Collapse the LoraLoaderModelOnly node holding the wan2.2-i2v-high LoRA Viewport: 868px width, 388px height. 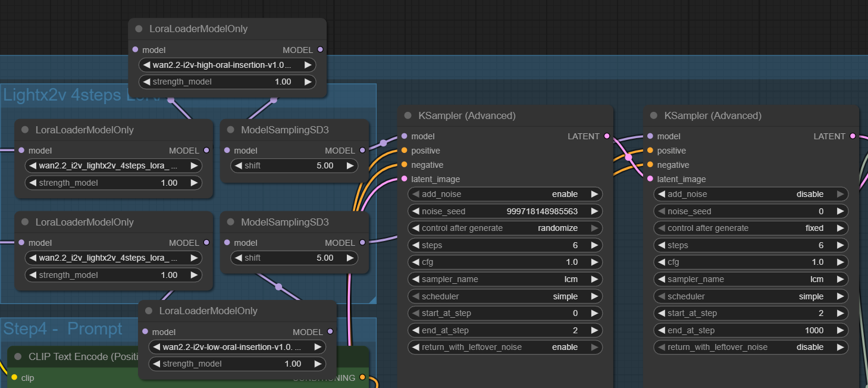click(139, 29)
